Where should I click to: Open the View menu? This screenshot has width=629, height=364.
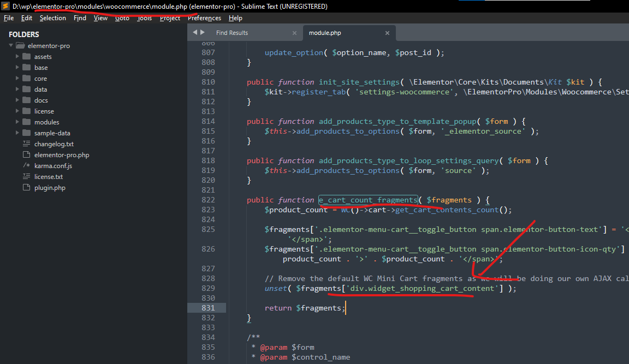pyautogui.click(x=100, y=18)
